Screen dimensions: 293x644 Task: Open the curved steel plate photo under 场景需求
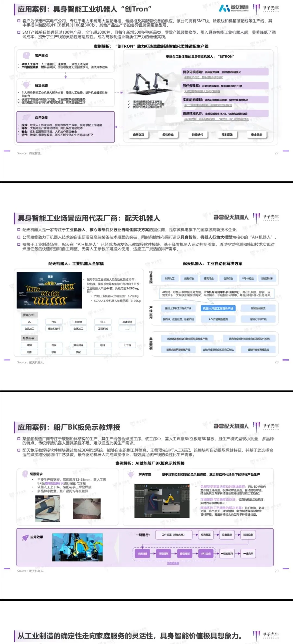point(47,509)
